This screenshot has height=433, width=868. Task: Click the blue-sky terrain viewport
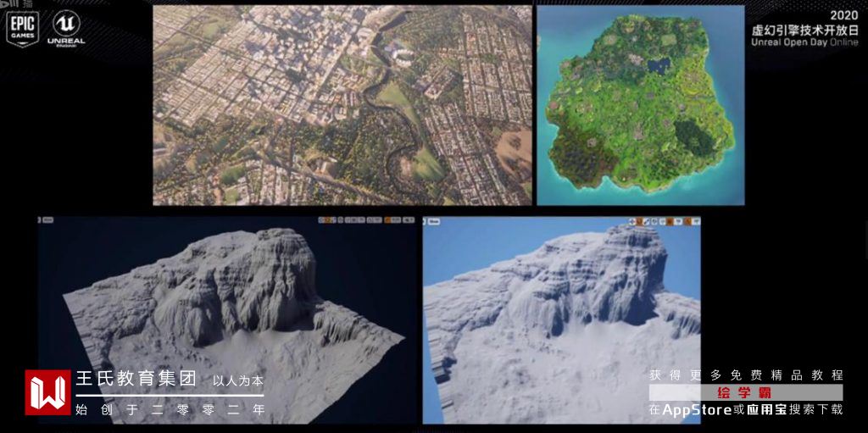[x=561, y=320]
